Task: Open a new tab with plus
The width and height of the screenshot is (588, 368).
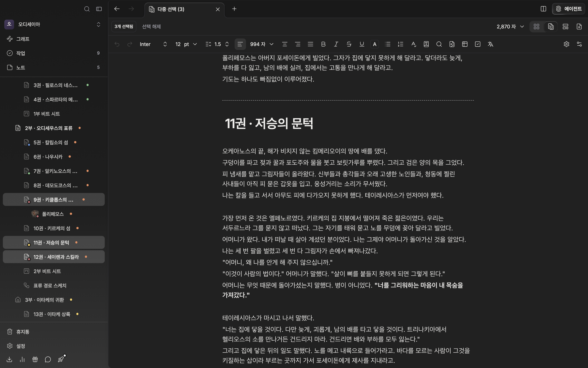Action: tap(234, 9)
